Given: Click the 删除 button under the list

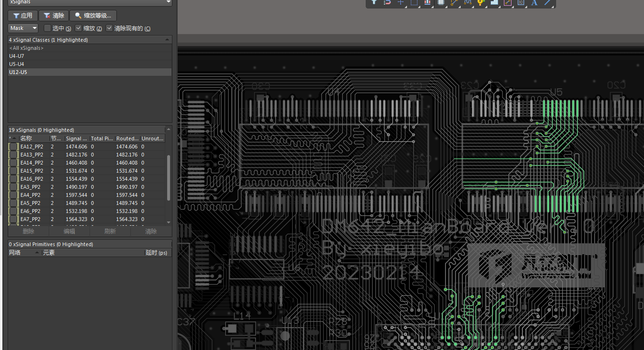Looking at the screenshot, I should click(28, 231).
